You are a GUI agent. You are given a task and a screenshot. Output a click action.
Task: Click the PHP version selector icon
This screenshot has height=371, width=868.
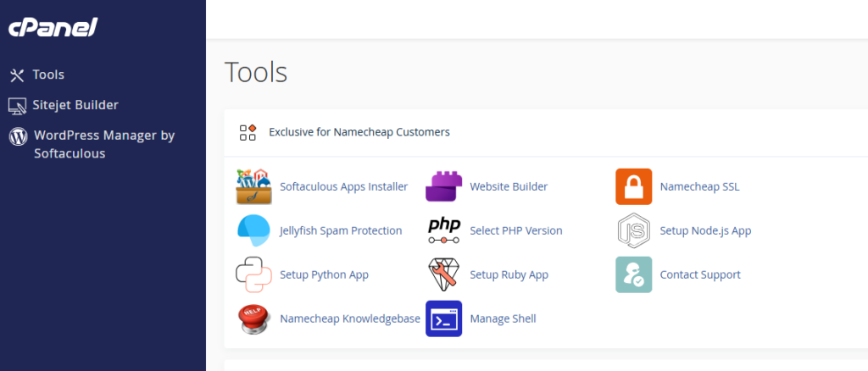click(443, 230)
